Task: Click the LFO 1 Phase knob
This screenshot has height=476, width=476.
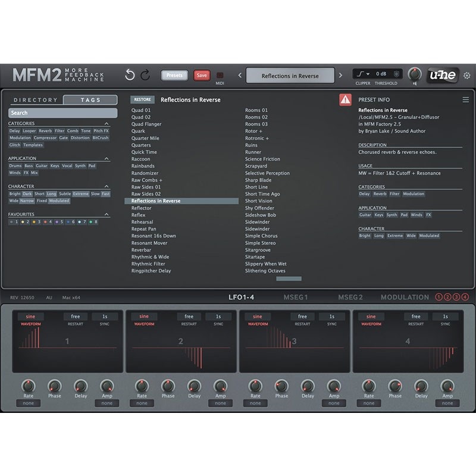Action: click(55, 386)
